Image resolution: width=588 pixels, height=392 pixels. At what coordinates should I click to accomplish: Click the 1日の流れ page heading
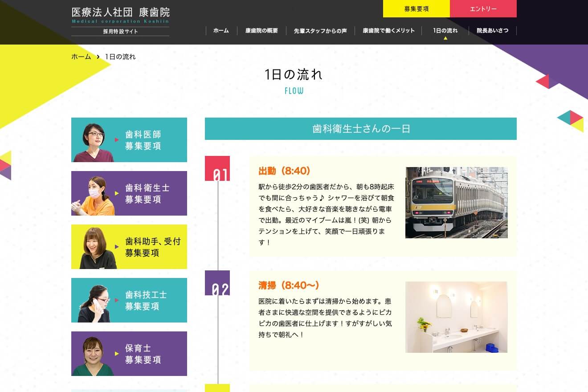click(294, 74)
